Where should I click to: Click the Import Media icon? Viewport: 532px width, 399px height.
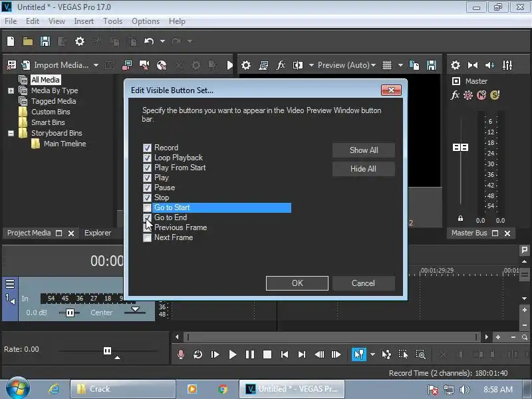point(25,65)
